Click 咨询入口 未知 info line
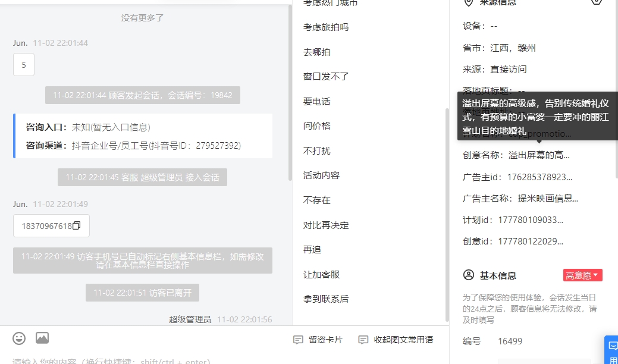618x364 pixels. pos(88,127)
